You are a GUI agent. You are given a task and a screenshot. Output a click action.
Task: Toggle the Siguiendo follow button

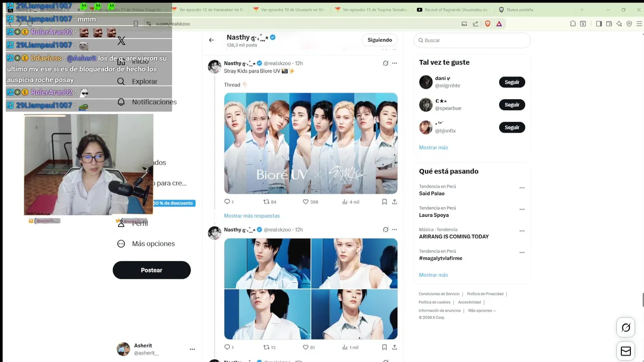coord(380,40)
